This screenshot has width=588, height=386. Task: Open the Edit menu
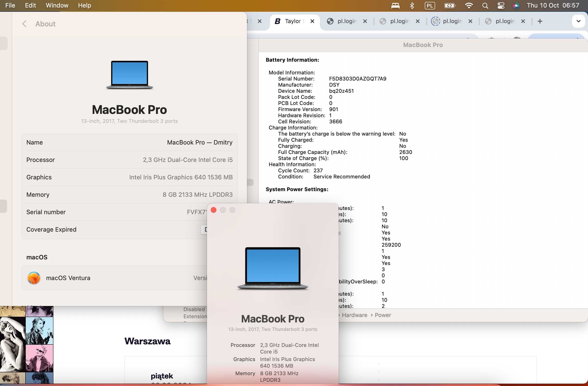[x=30, y=5]
